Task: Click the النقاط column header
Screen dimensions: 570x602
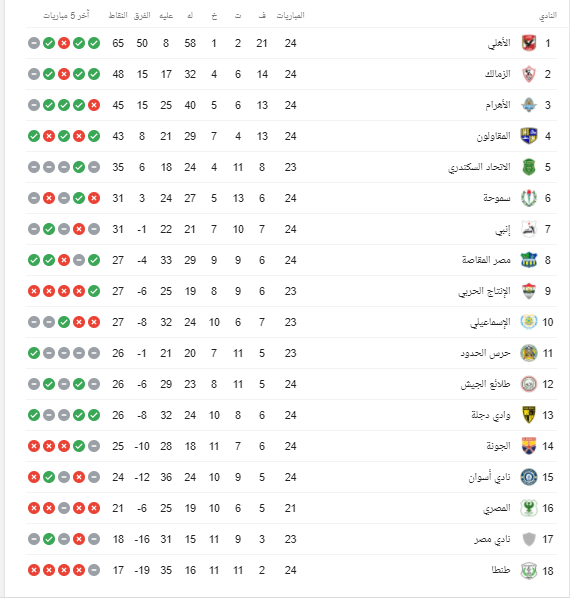Action: click(x=118, y=15)
